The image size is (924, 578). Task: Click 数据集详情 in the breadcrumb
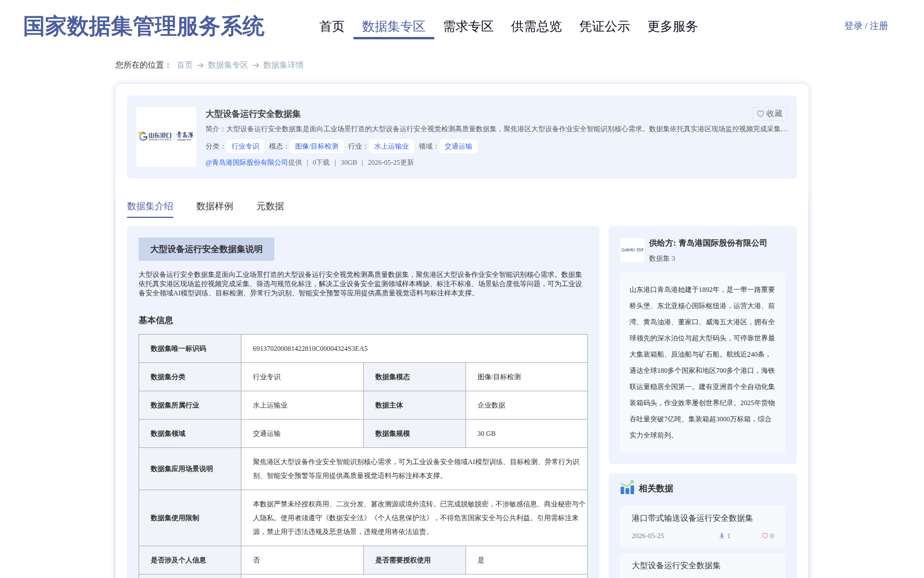coord(284,65)
